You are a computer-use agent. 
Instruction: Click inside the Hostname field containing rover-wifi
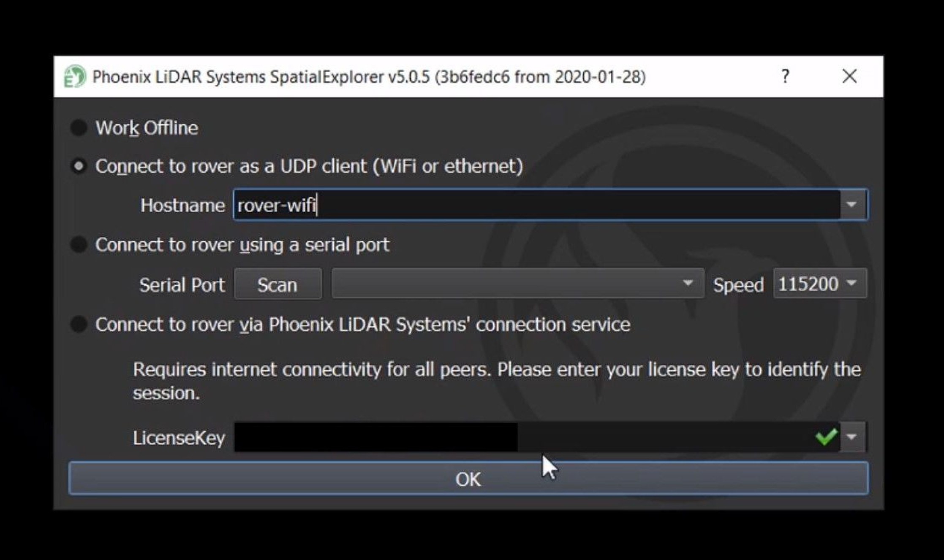coord(536,205)
